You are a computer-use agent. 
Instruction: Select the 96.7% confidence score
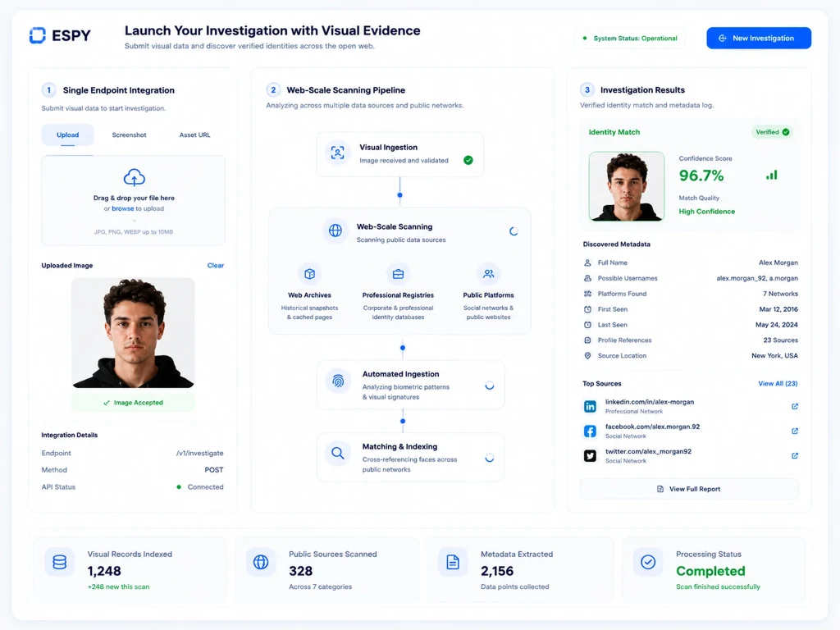coord(701,176)
